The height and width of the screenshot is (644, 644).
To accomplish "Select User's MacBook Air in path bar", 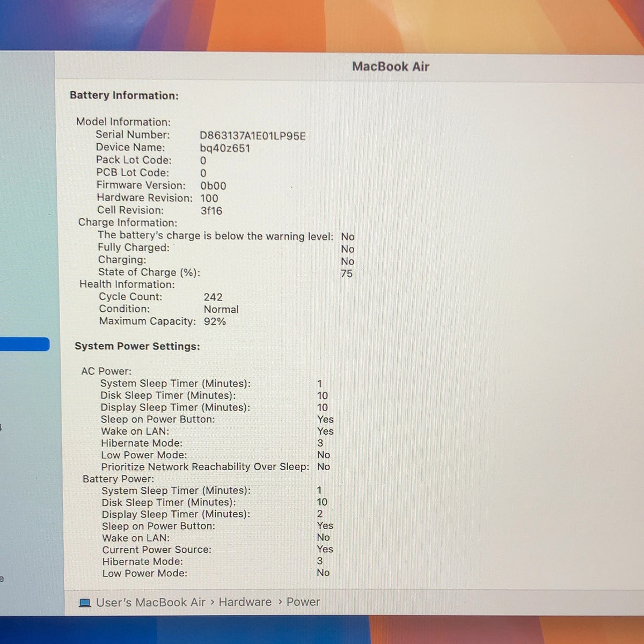I will 151,602.
